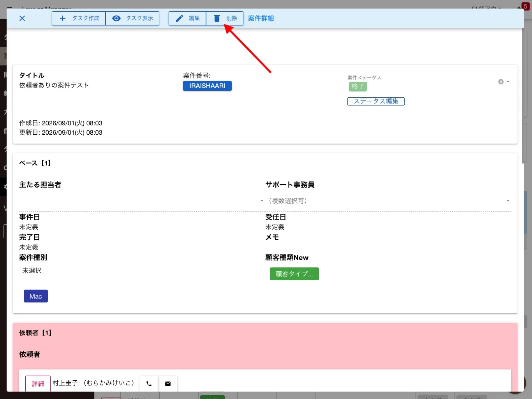
Task: Click the email icon for 村上圭子
Action: tap(168, 383)
